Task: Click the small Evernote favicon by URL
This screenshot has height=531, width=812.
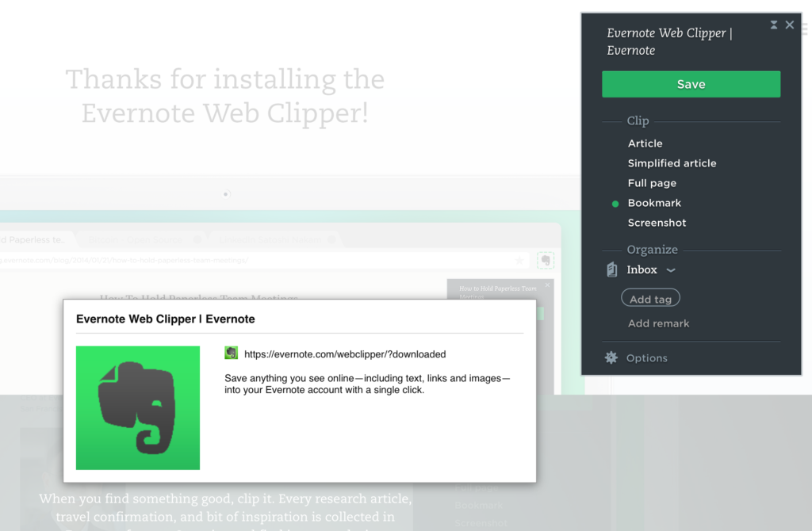Action: click(x=232, y=353)
